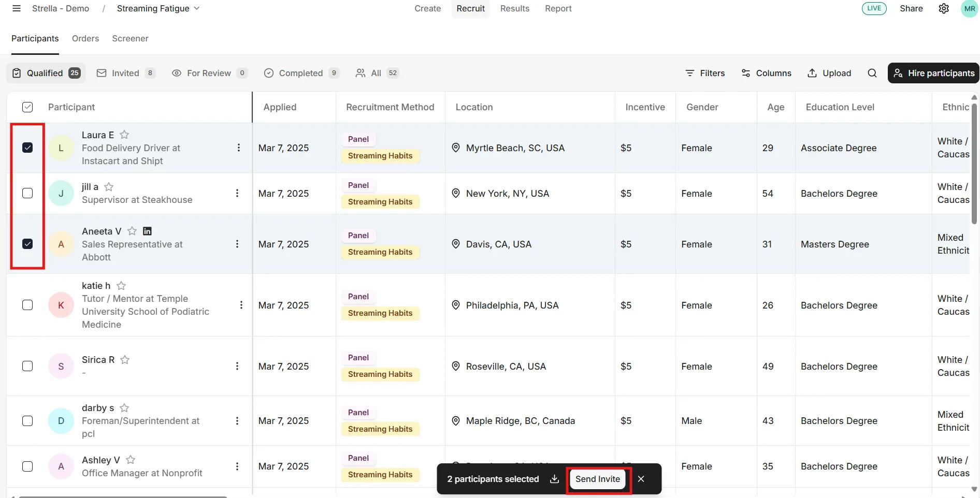
Task: Download the selected participants
Action: 554,479
